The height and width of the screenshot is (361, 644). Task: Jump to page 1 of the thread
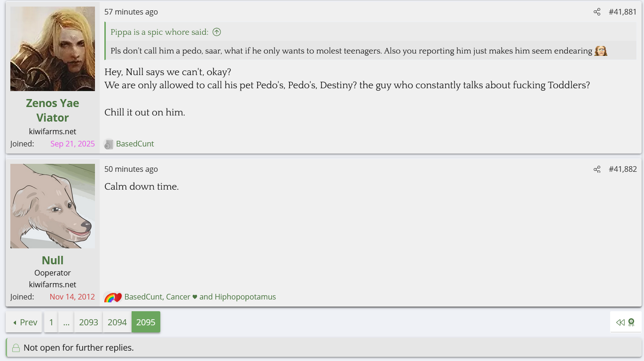(51, 322)
